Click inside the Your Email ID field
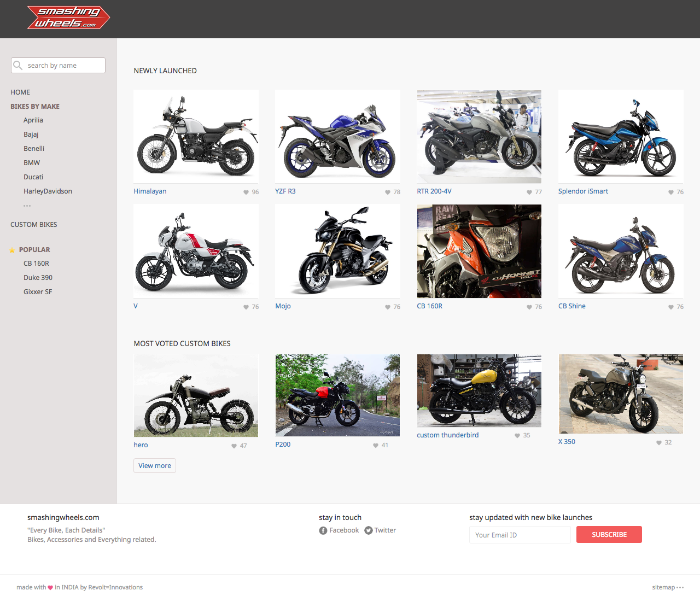This screenshot has height=602, width=700. click(519, 535)
